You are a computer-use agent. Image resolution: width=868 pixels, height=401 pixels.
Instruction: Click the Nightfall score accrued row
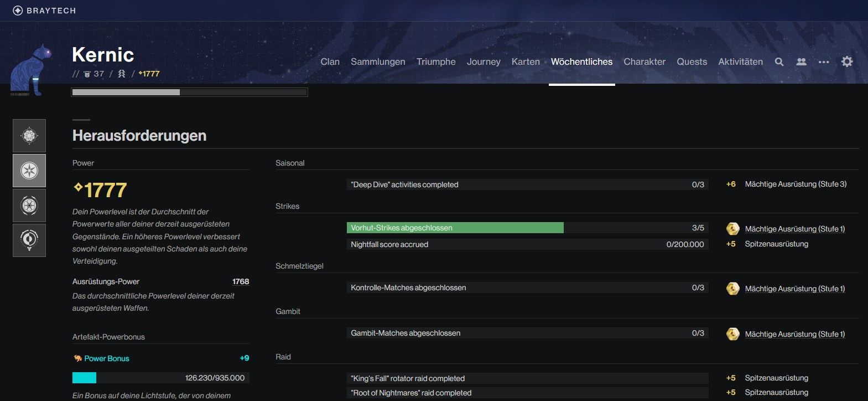(527, 244)
